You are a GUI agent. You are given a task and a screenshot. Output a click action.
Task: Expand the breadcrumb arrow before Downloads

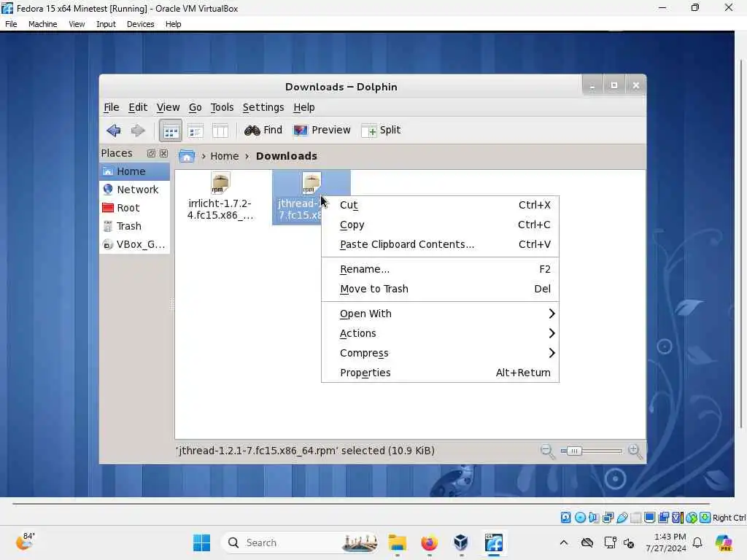coord(247,156)
